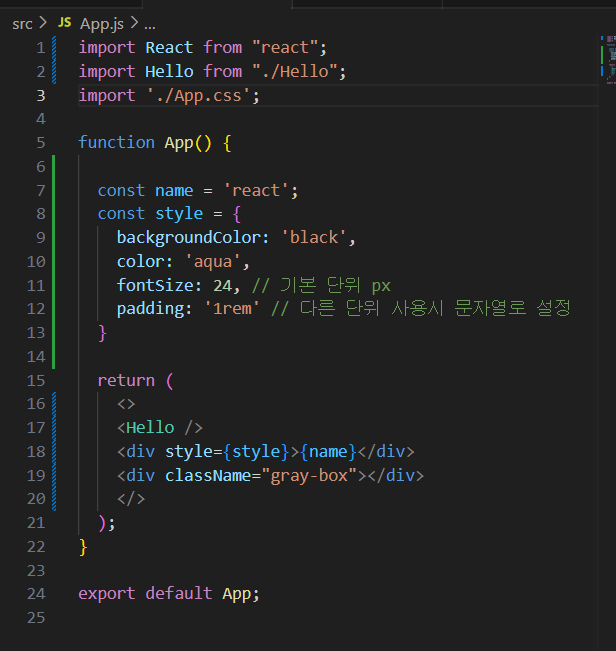
Task: Click blue hatched change indicator beside line 17
Action: pos(54,428)
